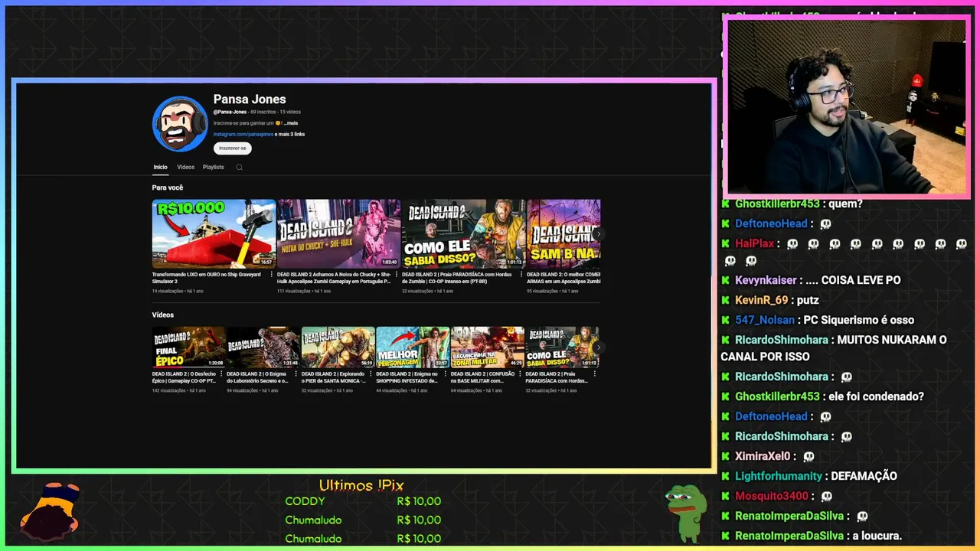Click the Pansa Jones channel name
Screen dimensions: 980x551
(250, 99)
